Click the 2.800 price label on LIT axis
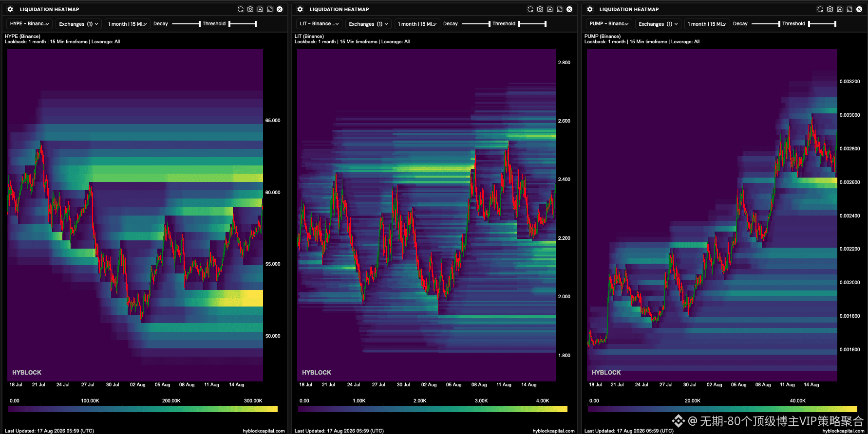This screenshot has width=868, height=434. (564, 63)
